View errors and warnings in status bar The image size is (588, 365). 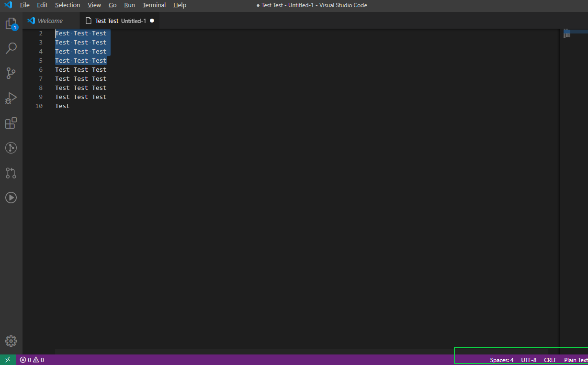coord(31,359)
